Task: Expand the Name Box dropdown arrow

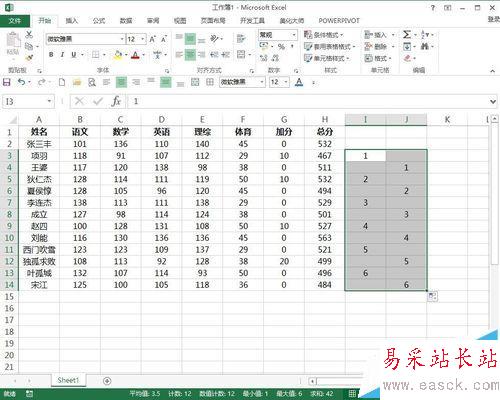Action: click(x=49, y=101)
